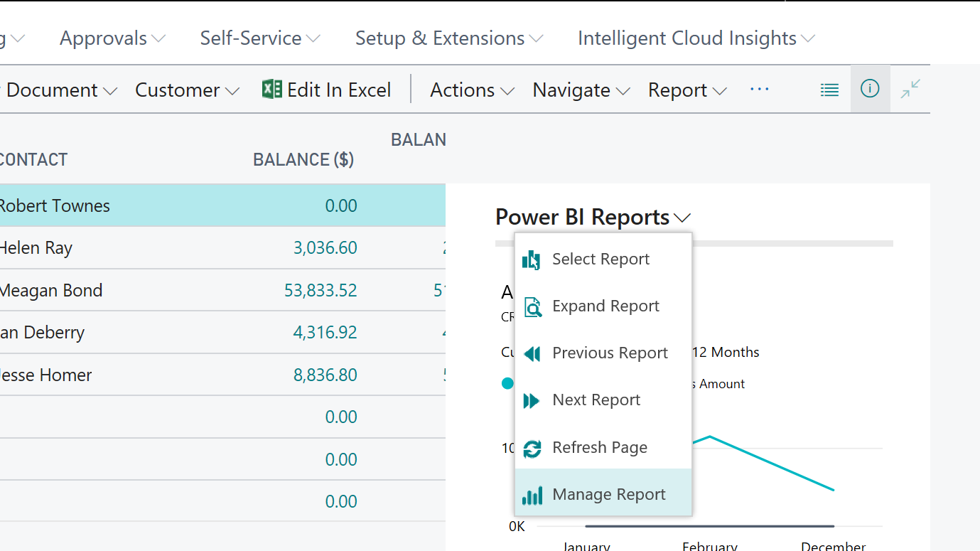Expand the Power BI Reports dropdown chevron
This screenshot has height=551, width=980.
click(x=683, y=218)
